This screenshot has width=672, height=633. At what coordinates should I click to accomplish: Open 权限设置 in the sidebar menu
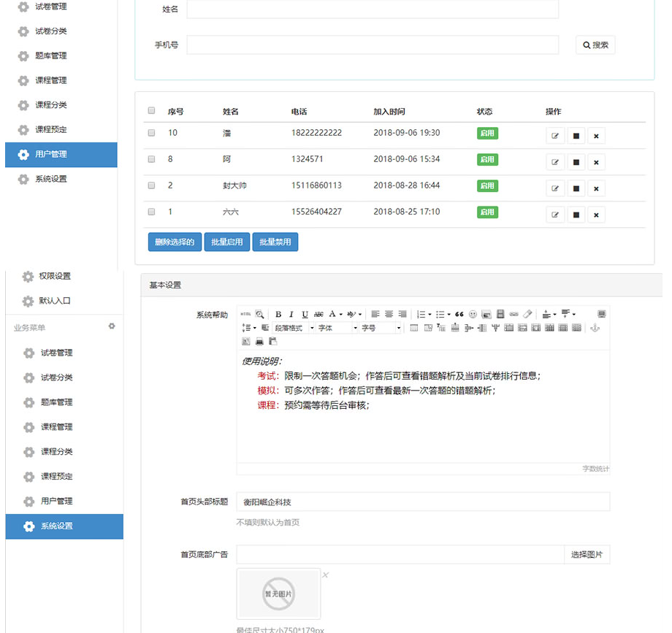(56, 276)
